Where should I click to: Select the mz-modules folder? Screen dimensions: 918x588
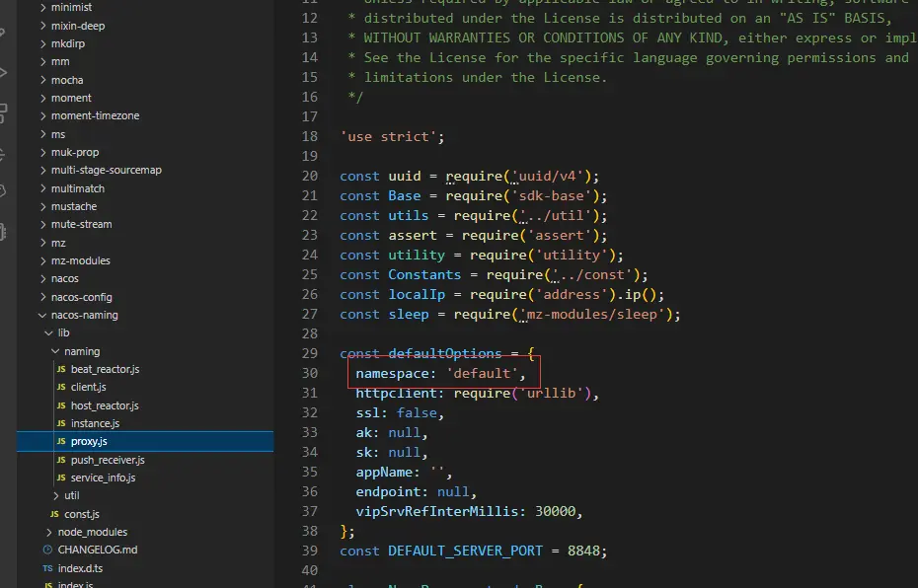click(x=80, y=260)
